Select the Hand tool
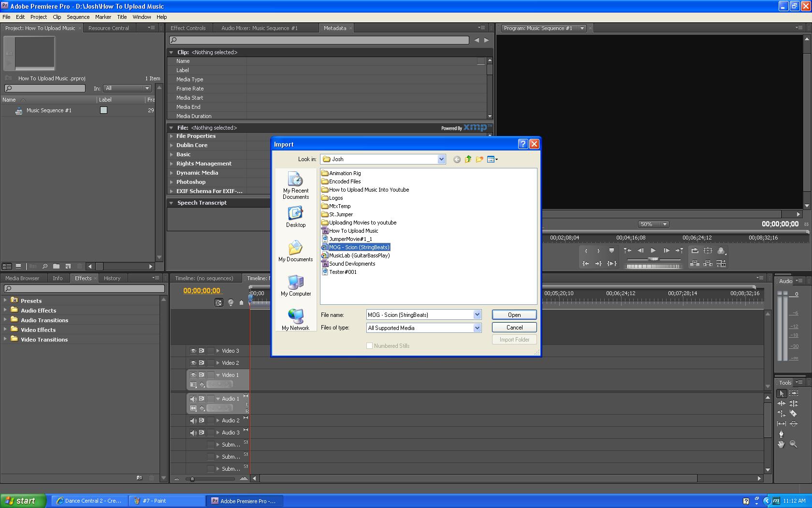 (781, 444)
